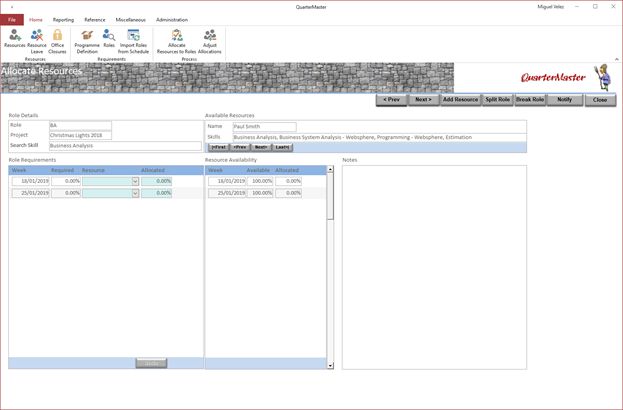The image size is (623, 410).
Task: Open the Roles ribbon icon
Action: pos(109,39)
